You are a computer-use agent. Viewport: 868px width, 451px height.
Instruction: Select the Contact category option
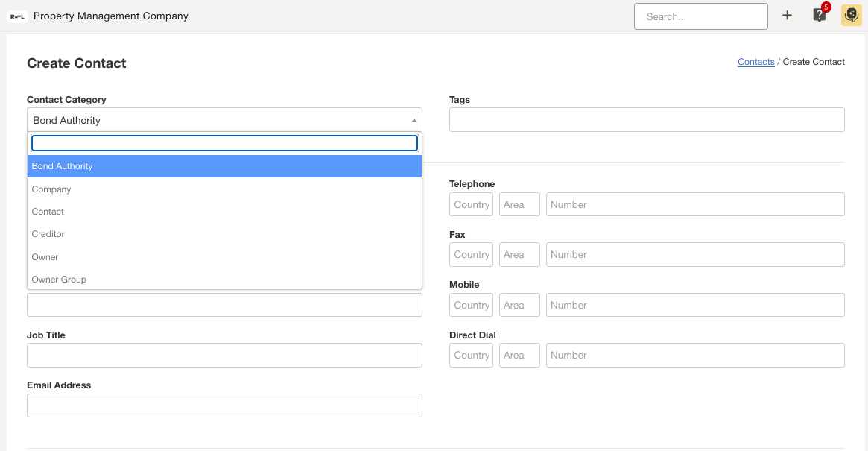pos(224,212)
